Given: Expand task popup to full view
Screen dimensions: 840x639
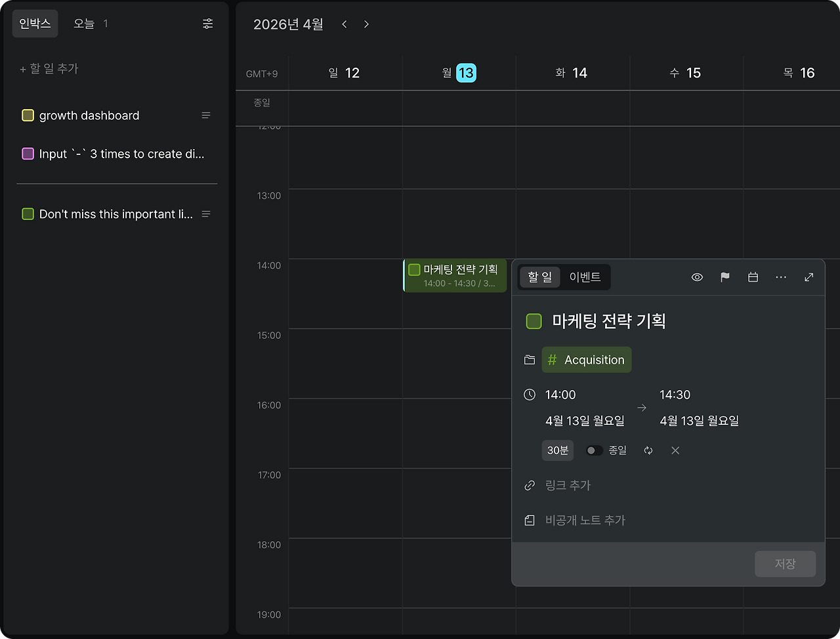Looking at the screenshot, I should pyautogui.click(x=809, y=277).
